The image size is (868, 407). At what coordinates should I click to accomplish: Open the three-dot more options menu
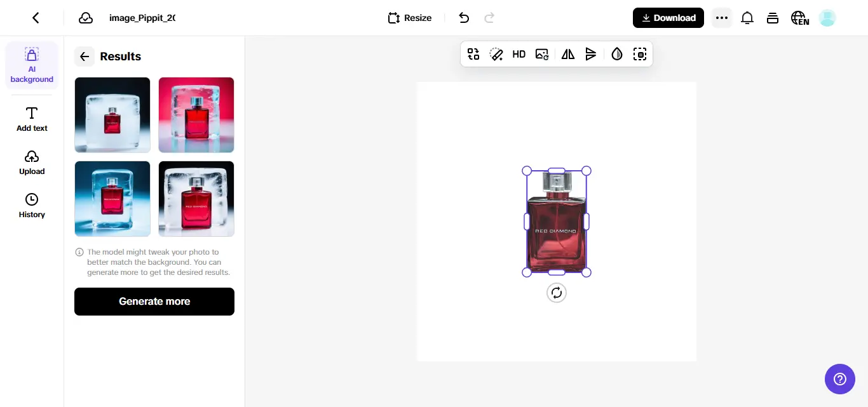pos(721,18)
